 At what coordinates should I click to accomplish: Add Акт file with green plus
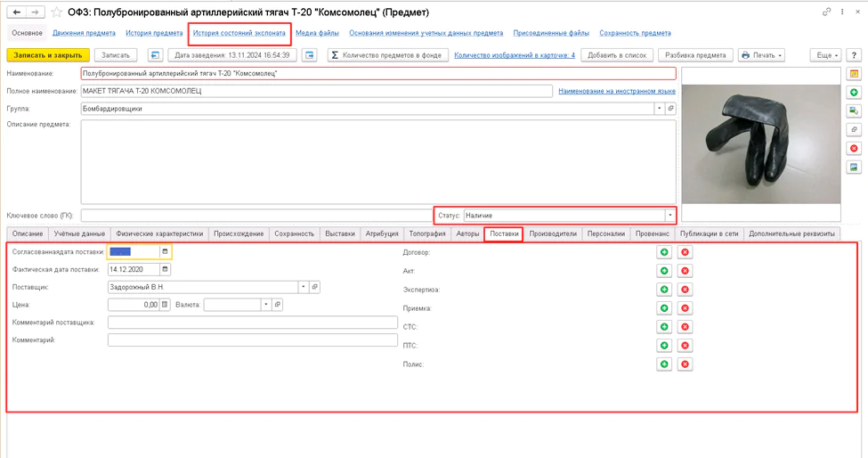click(x=664, y=271)
